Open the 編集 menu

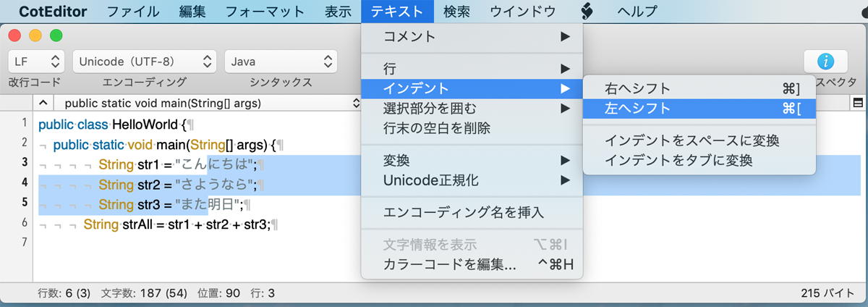pyautogui.click(x=192, y=11)
